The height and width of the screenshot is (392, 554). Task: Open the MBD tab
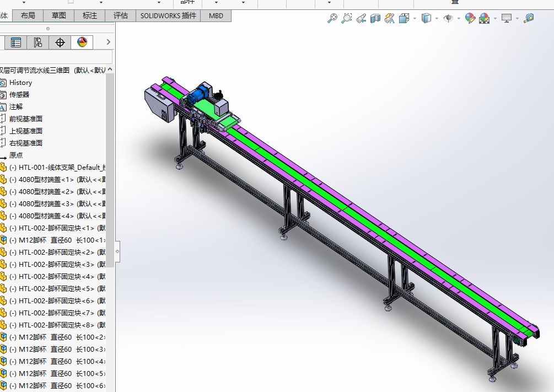coord(216,15)
